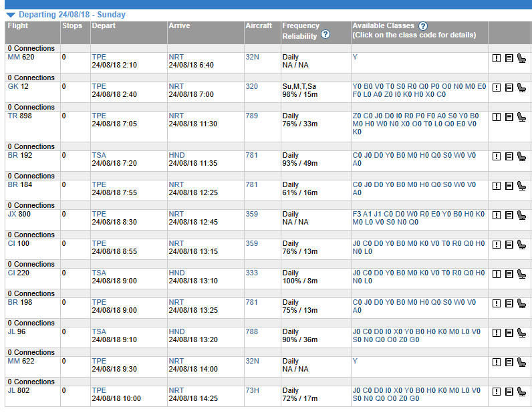Collapse the Departing 24/08/18 Sunday section
The height and width of the screenshot is (413, 532).
11,15
